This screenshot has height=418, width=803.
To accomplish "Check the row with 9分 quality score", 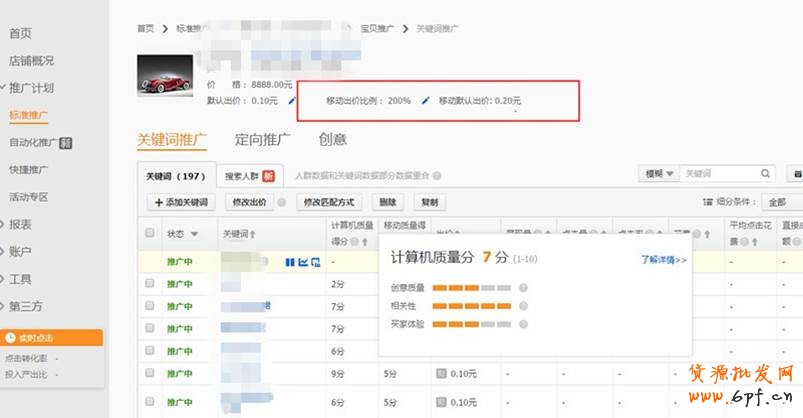I will pos(150,374).
